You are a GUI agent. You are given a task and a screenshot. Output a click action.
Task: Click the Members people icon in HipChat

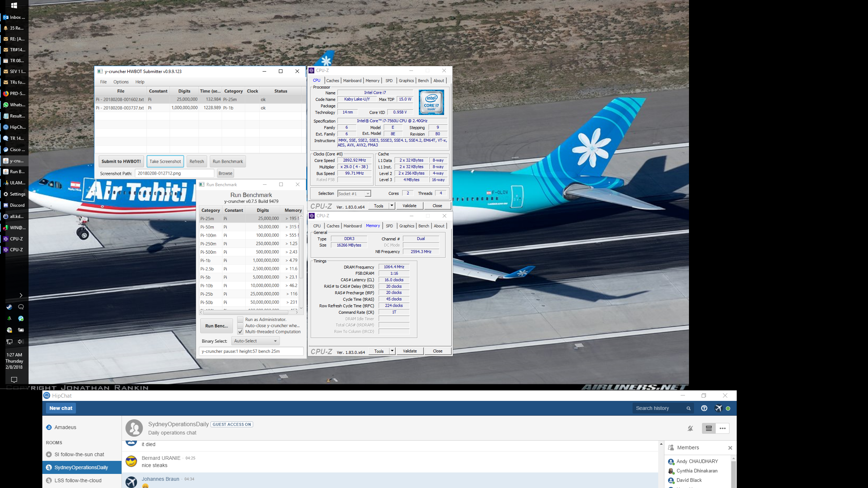[x=671, y=448]
